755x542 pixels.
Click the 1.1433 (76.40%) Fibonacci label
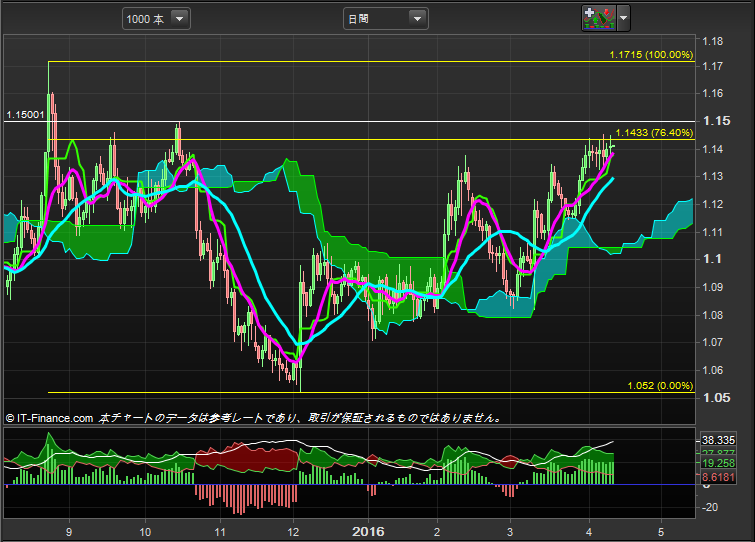tap(654, 132)
